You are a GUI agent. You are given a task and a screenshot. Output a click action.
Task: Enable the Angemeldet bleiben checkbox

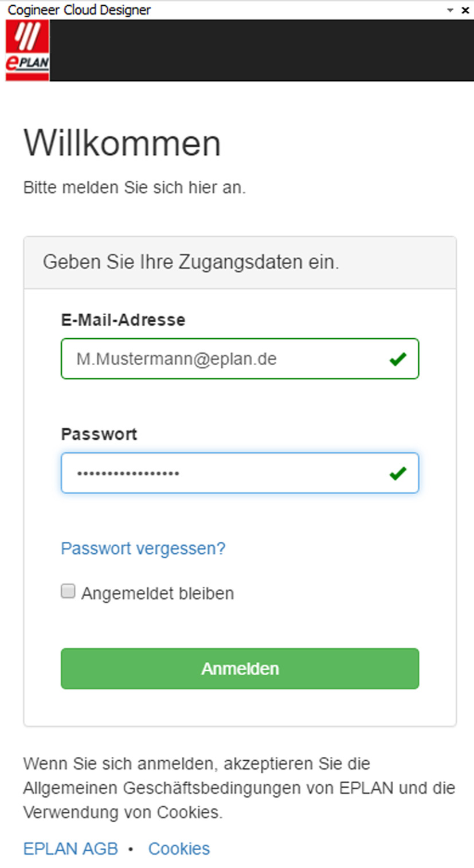coord(68,592)
